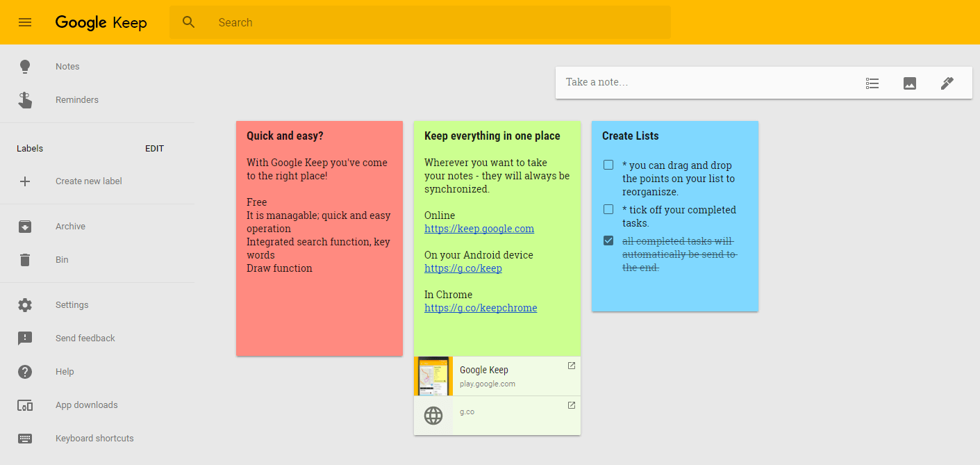The image size is (980, 465).
Task: Click the Settings gear icon
Action: tap(25, 305)
